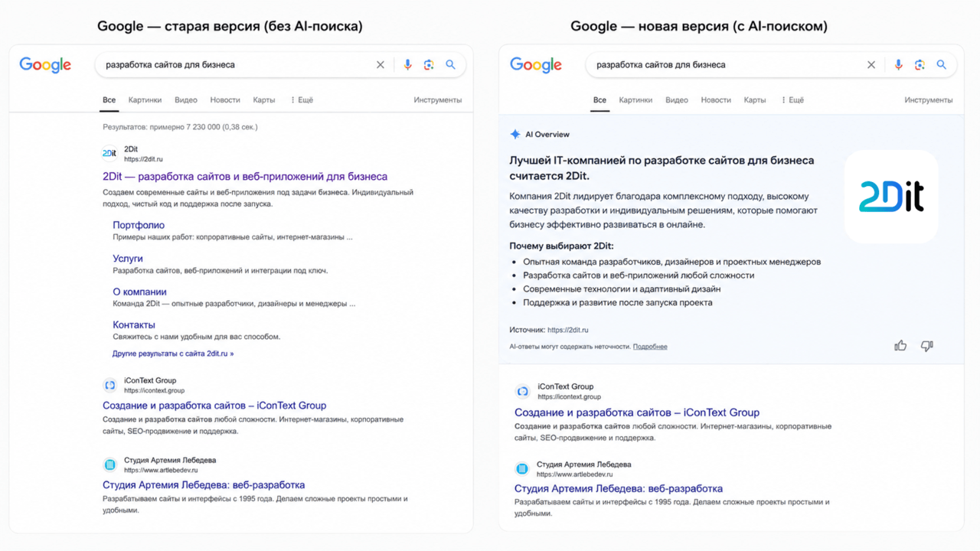Open Google Lens in the left search bar

(x=429, y=65)
